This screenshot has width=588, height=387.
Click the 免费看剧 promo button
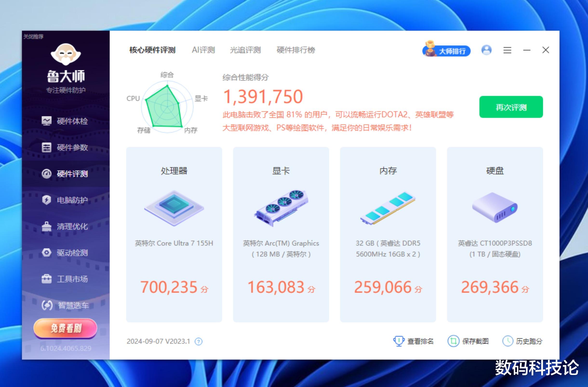pos(65,328)
